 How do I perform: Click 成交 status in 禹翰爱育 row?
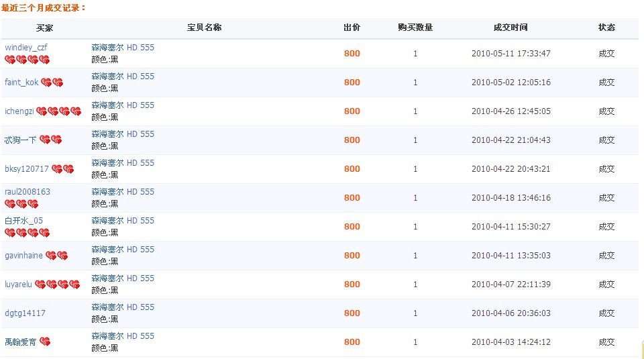606,342
